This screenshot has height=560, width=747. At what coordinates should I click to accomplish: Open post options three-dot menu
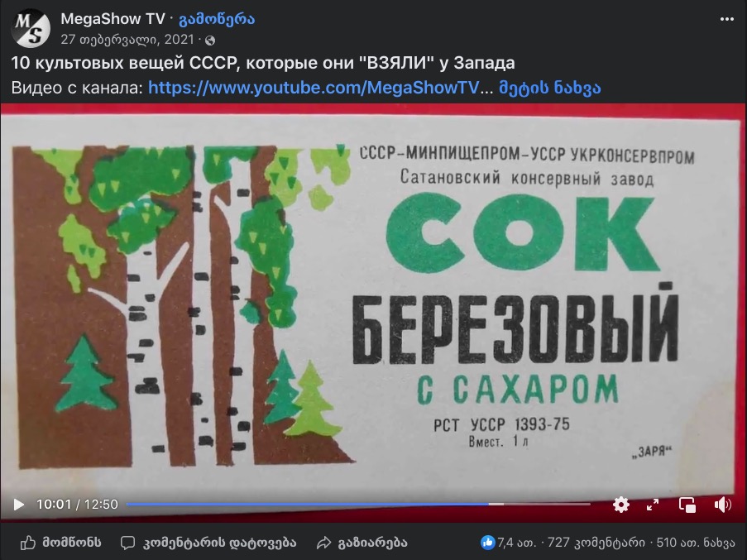tap(726, 19)
